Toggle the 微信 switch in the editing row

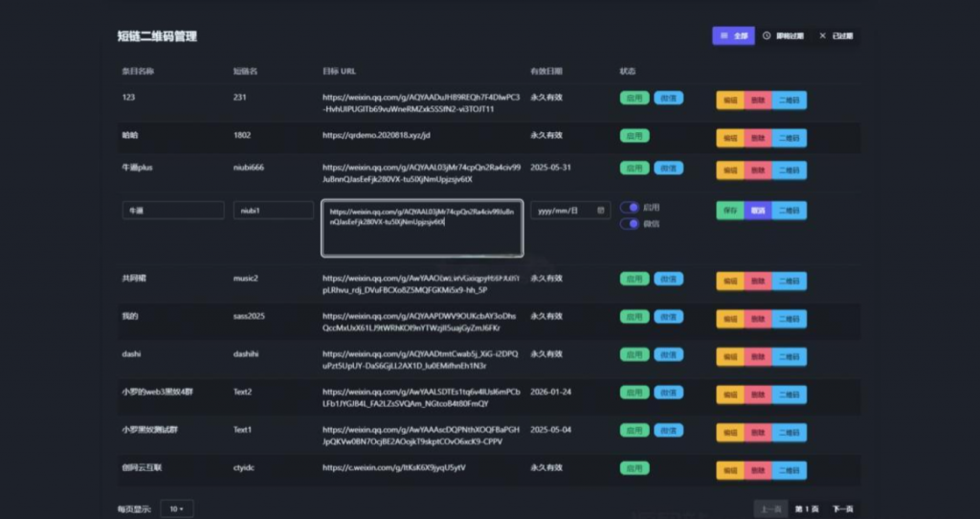629,224
